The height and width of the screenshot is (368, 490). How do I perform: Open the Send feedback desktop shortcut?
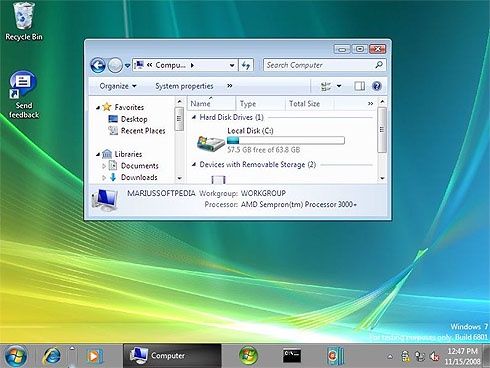point(23,95)
